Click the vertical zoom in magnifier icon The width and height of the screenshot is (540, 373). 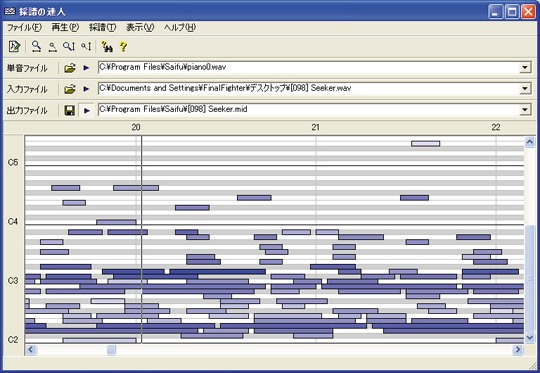(x=69, y=46)
